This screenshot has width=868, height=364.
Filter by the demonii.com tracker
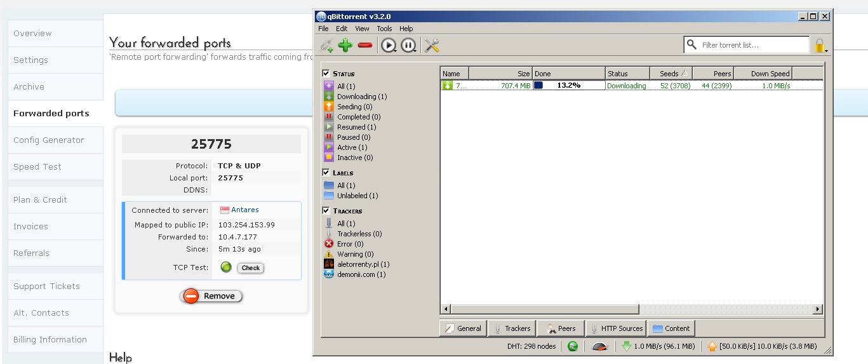pyautogui.click(x=361, y=274)
